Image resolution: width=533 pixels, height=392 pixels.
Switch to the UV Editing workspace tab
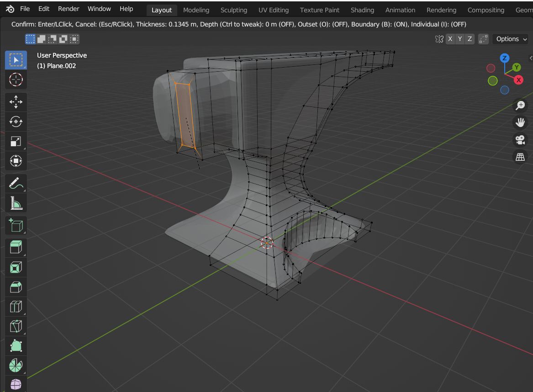(274, 10)
